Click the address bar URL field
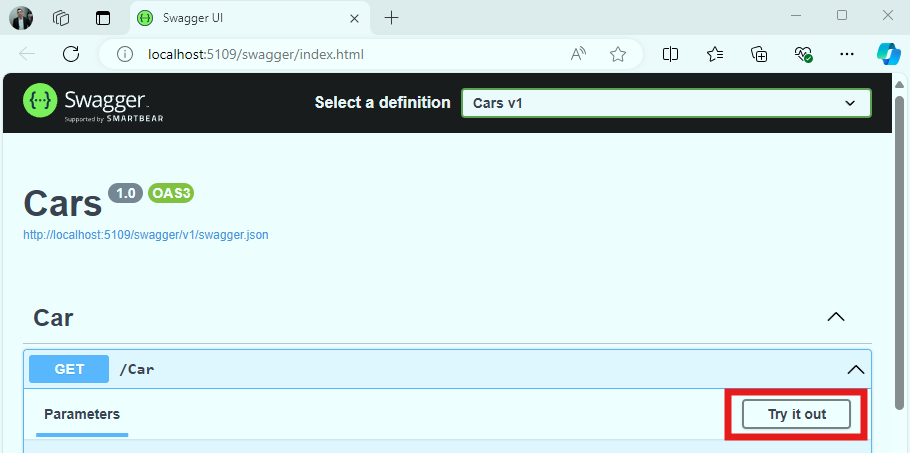Viewport: 910px width, 453px height. 348,55
